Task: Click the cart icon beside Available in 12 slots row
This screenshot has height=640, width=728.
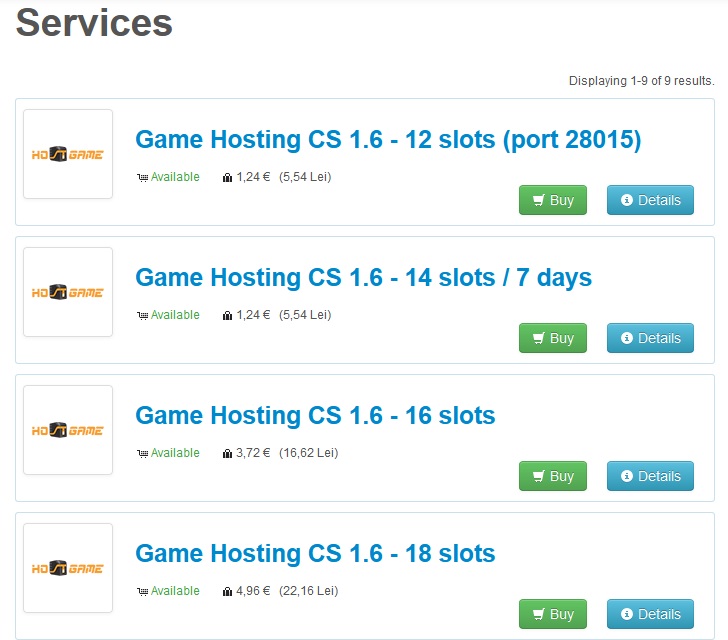Action: coord(142,177)
